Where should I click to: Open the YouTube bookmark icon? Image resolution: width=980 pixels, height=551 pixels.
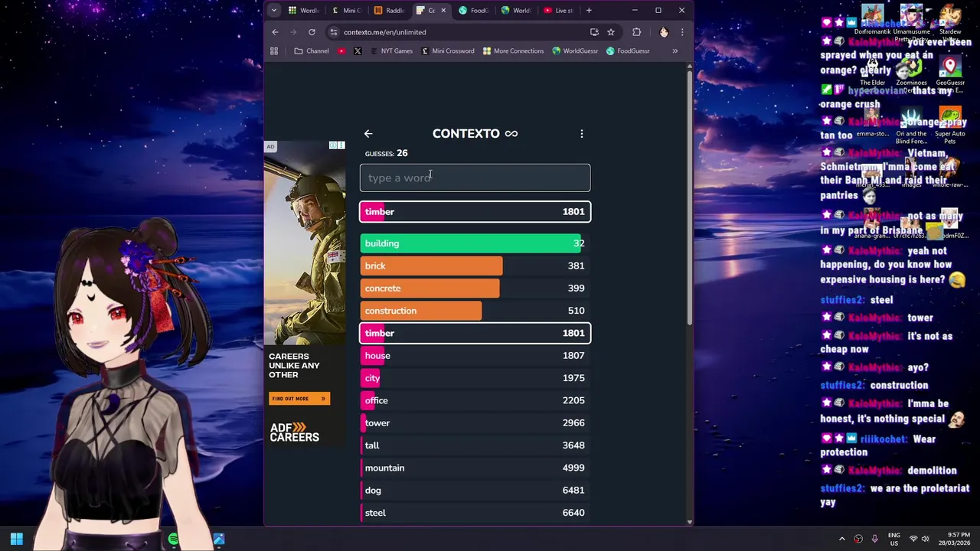[341, 51]
